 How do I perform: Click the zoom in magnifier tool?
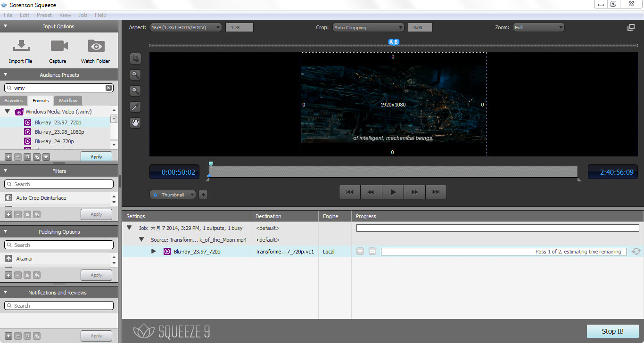[x=135, y=74]
